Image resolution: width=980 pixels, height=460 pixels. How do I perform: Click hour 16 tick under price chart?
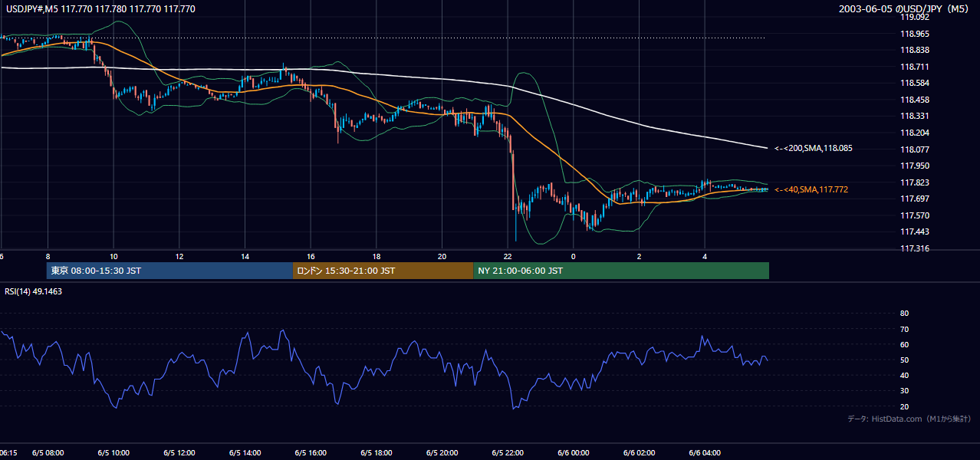pyautogui.click(x=311, y=256)
